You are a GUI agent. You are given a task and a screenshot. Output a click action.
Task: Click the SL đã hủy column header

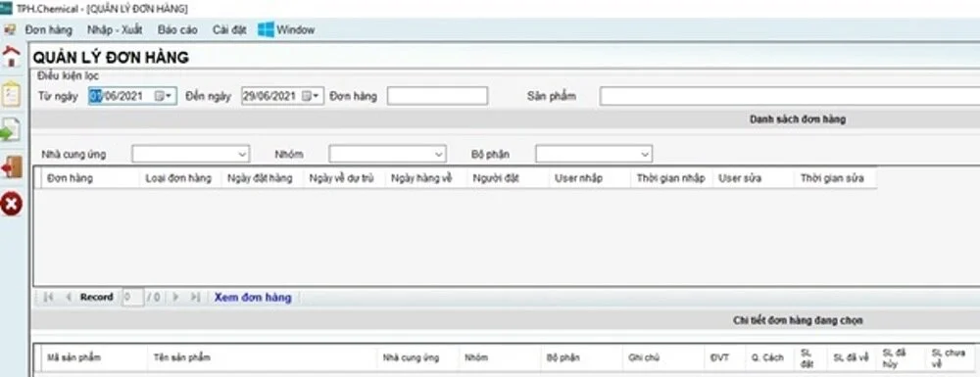click(900, 357)
